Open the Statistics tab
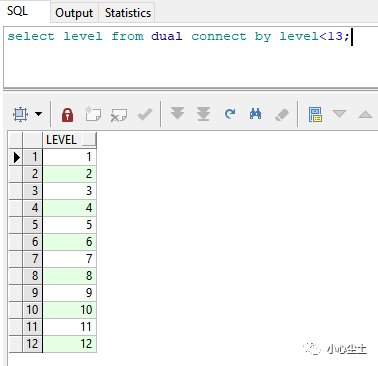This screenshot has height=366, width=378. [x=128, y=13]
